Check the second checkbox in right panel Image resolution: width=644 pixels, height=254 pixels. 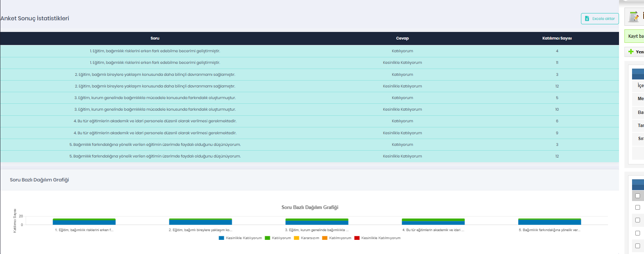pos(637,207)
